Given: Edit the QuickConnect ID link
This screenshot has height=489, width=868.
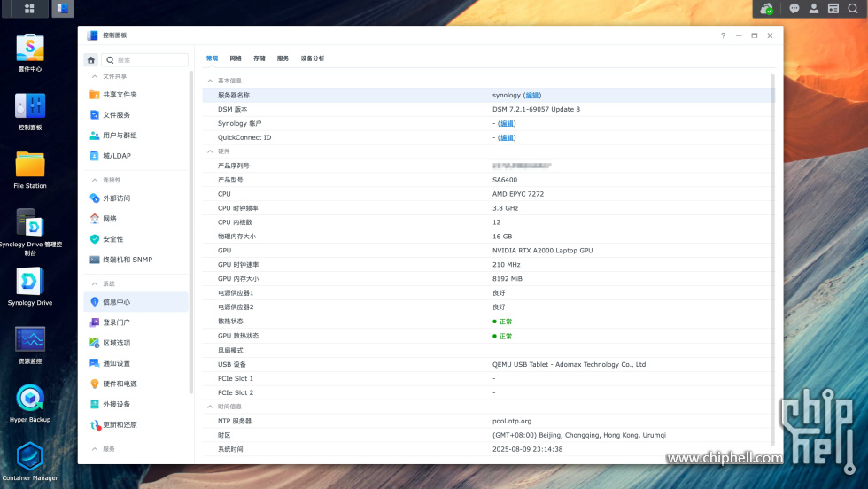Looking at the screenshot, I should (x=507, y=137).
